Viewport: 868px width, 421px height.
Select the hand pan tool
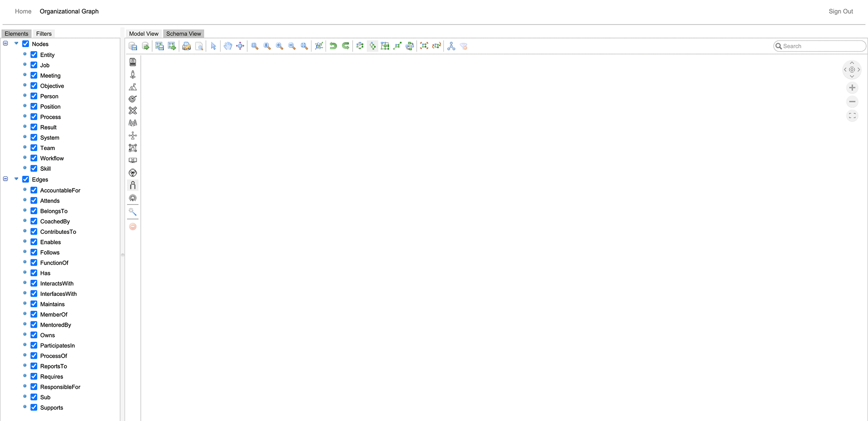[x=228, y=46]
